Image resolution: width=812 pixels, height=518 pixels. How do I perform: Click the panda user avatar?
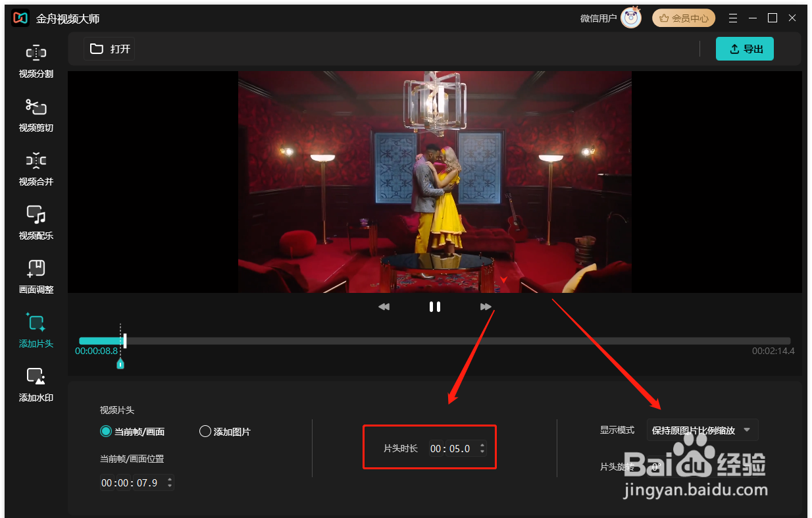(x=631, y=18)
